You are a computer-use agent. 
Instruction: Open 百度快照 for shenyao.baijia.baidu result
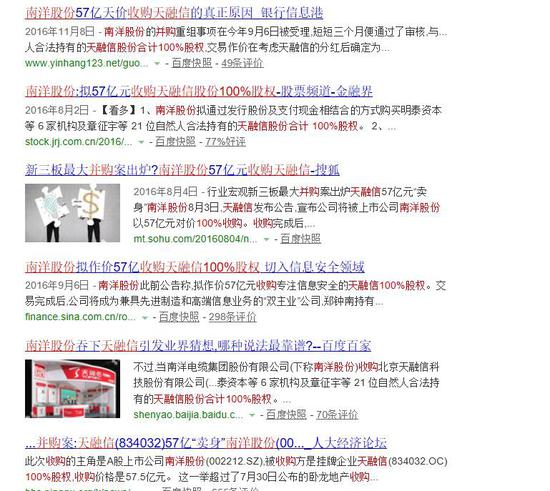(x=286, y=414)
